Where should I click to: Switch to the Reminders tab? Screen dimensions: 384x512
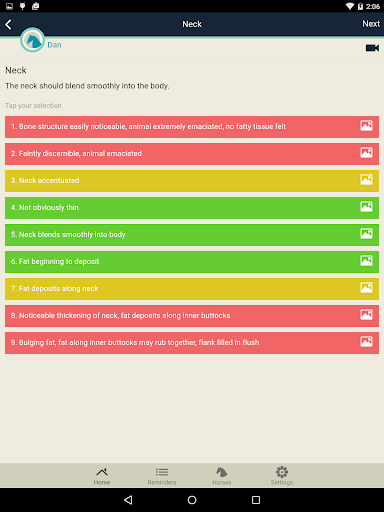click(x=162, y=476)
